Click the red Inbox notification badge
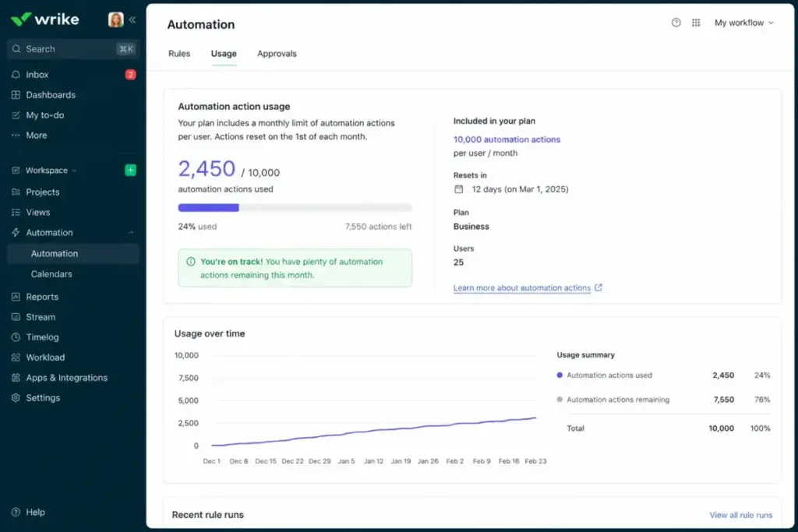This screenshot has width=798, height=532. point(130,74)
